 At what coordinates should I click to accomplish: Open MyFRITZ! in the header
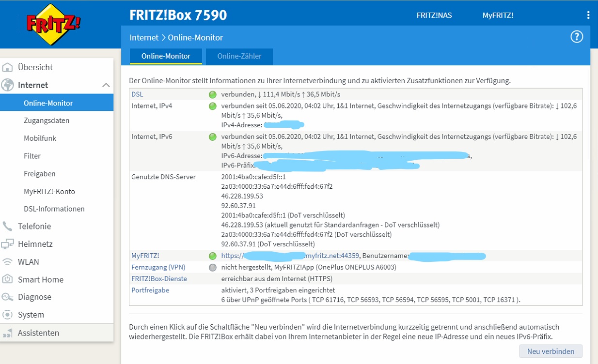point(498,15)
